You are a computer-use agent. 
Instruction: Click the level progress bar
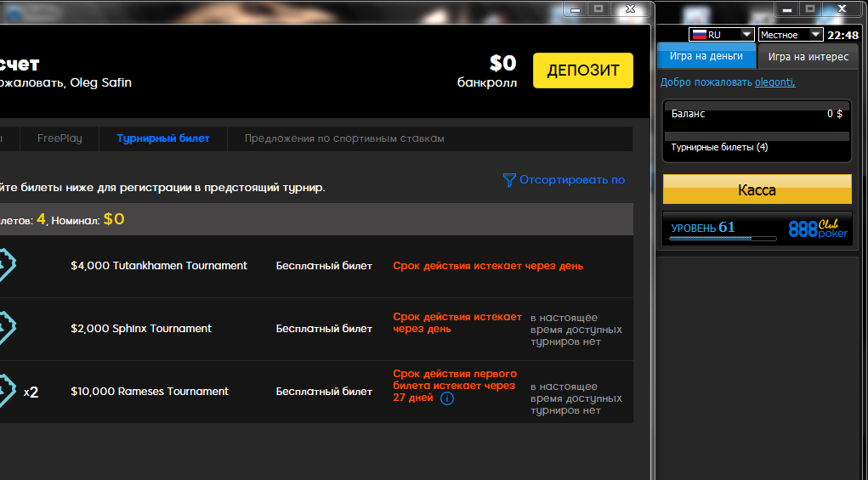pos(723,239)
